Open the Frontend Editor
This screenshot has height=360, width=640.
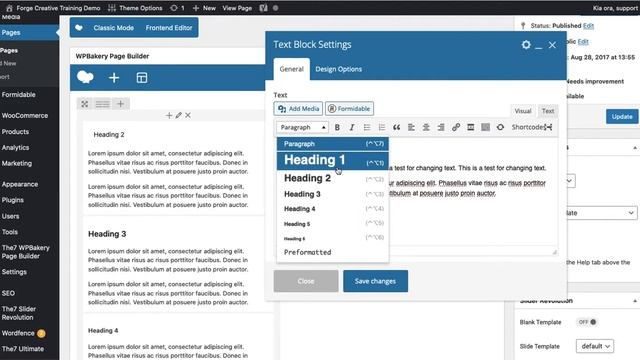[x=169, y=28]
